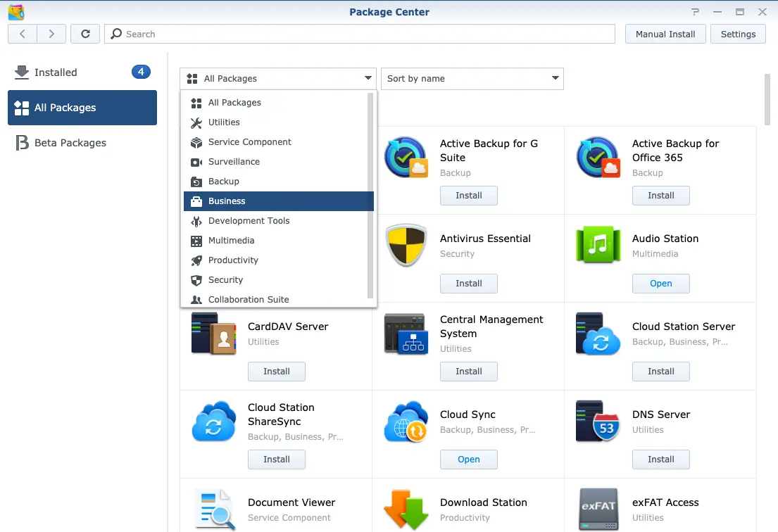Click the Download Station arrows icon

point(406,509)
